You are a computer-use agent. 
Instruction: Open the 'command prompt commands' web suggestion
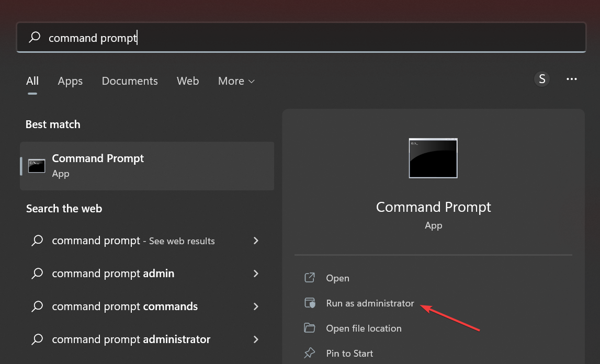click(x=147, y=306)
